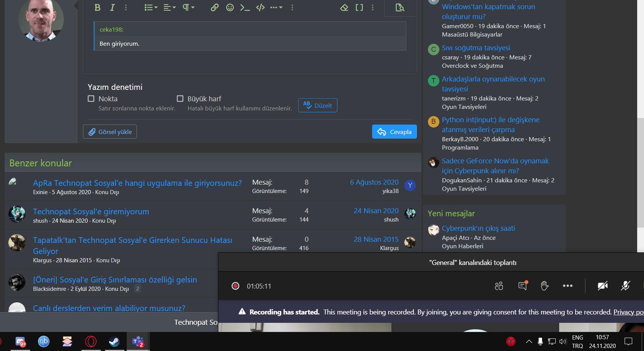
Task: Insert inline code with the prompt icon
Action: [245, 8]
